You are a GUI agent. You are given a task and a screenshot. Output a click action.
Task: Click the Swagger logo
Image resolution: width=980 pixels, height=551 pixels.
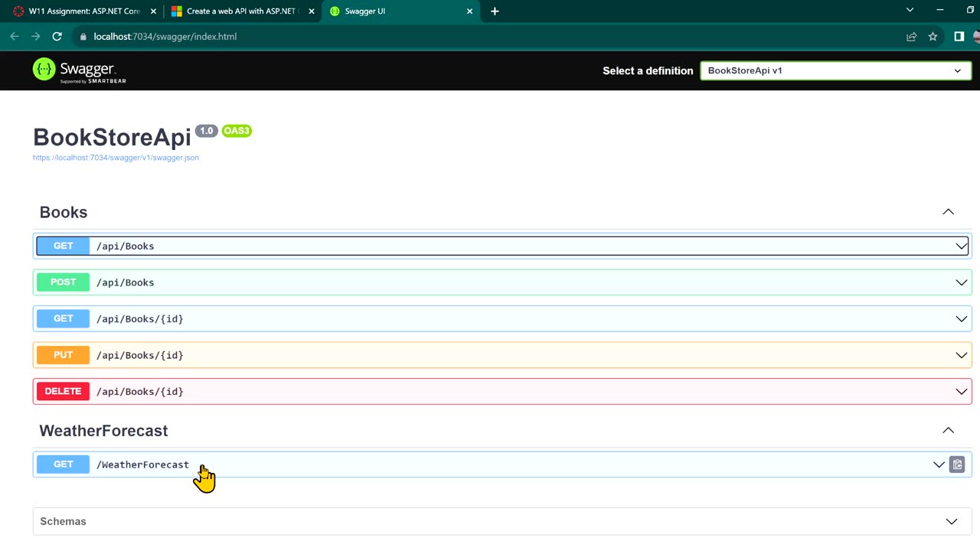pos(80,70)
